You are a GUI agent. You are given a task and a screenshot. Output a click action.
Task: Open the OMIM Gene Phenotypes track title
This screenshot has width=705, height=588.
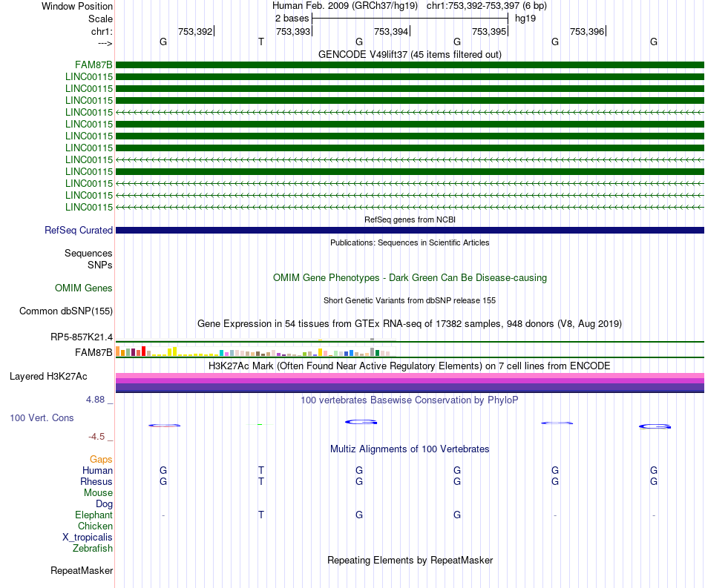pos(410,277)
